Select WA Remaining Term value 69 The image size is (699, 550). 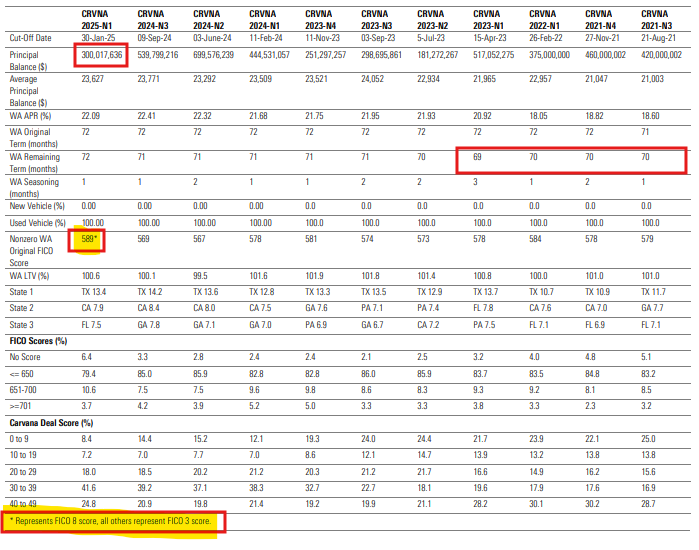tap(477, 157)
